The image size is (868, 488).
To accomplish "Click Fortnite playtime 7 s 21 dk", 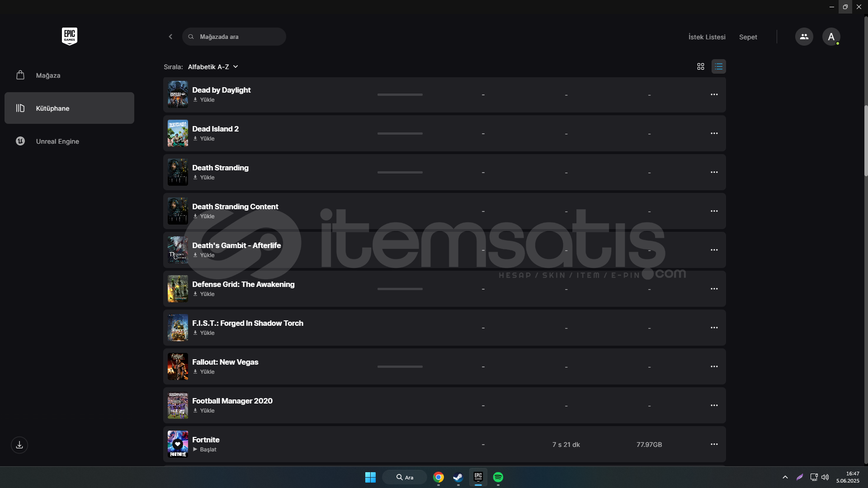I will coord(566,445).
